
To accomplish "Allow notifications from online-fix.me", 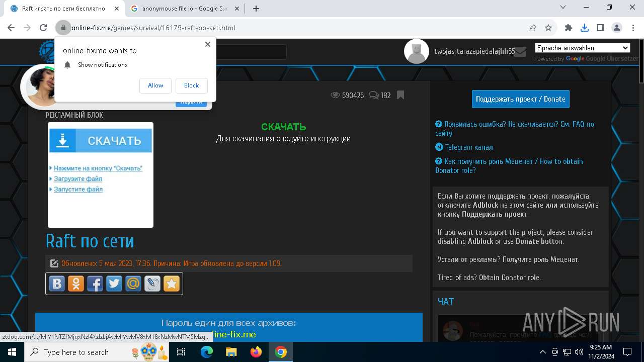I will point(155,85).
